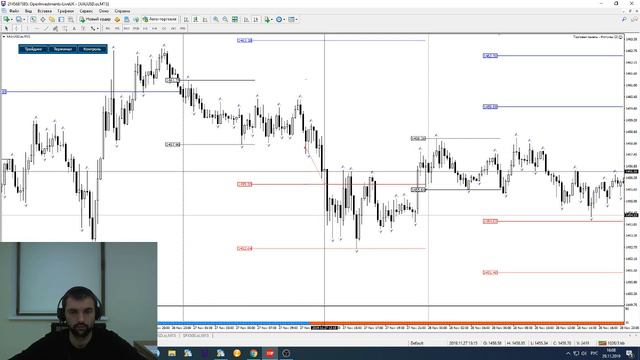Switch timeframe to H1

(x=145, y=29)
